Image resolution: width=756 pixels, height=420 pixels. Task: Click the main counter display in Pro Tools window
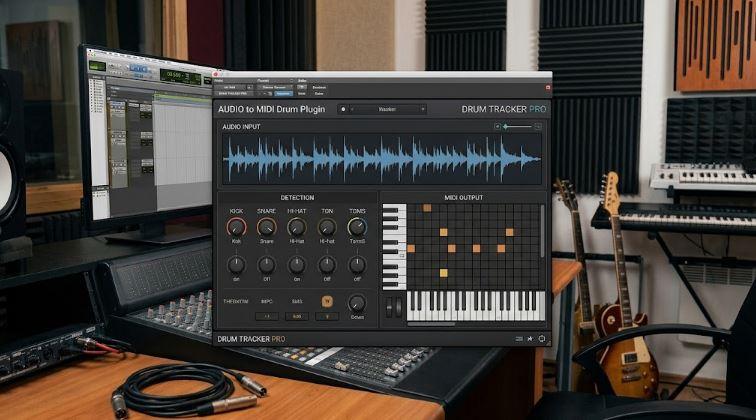tap(180, 76)
